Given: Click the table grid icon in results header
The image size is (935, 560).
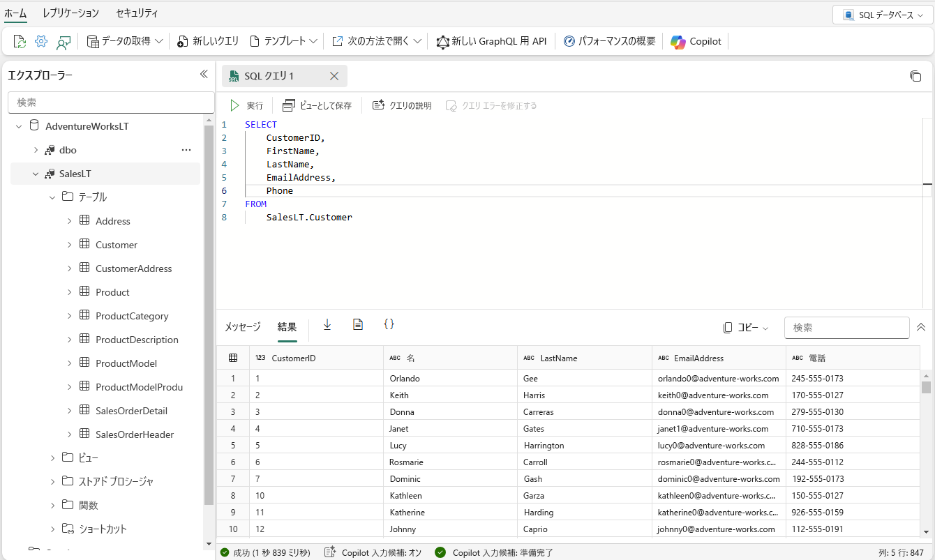Looking at the screenshot, I should coord(233,358).
